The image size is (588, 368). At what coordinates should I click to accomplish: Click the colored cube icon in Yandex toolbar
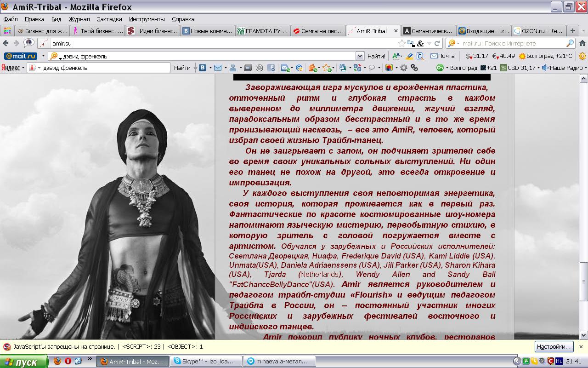click(389, 68)
